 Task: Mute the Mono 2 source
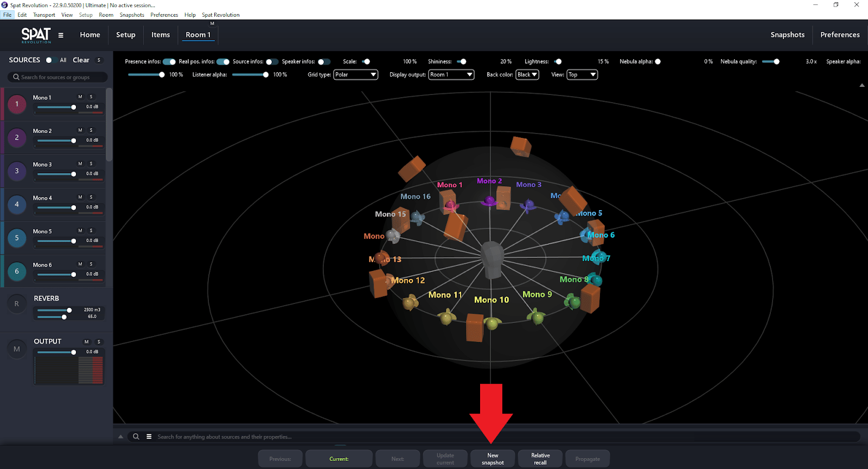click(x=80, y=130)
